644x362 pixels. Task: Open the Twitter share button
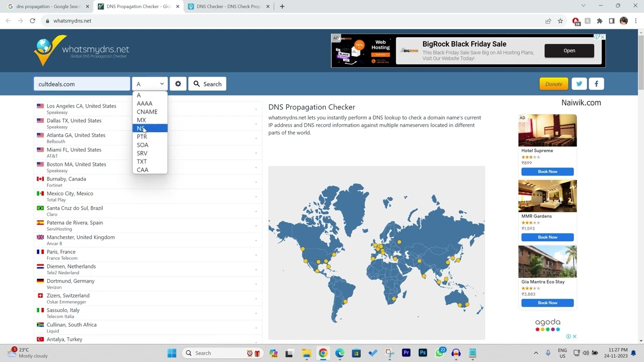579,84
